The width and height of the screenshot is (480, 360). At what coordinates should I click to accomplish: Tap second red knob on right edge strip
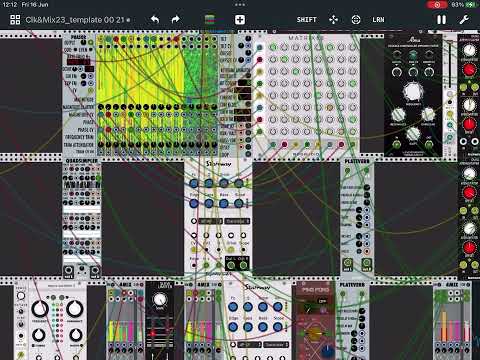[469, 124]
